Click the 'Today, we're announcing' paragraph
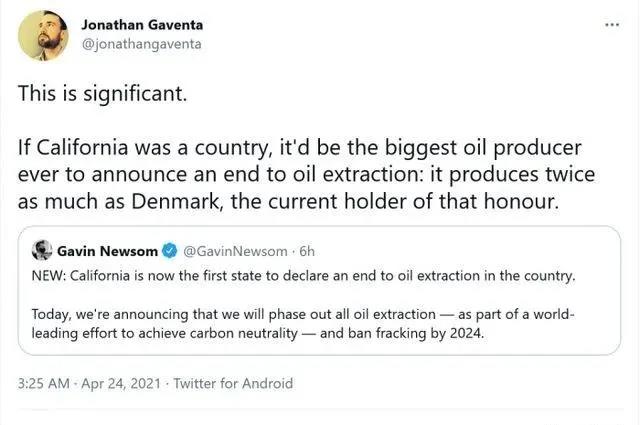Image resolution: width=640 pixels, height=425 pixels. pyautogui.click(x=300, y=324)
